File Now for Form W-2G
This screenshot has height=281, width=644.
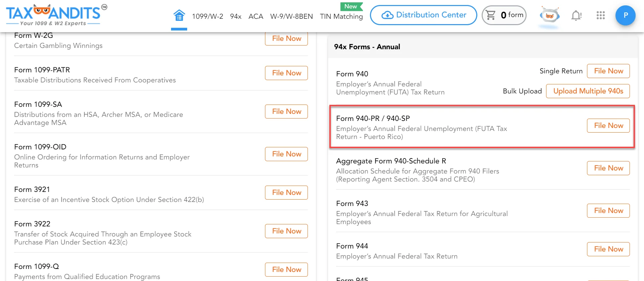click(x=286, y=39)
